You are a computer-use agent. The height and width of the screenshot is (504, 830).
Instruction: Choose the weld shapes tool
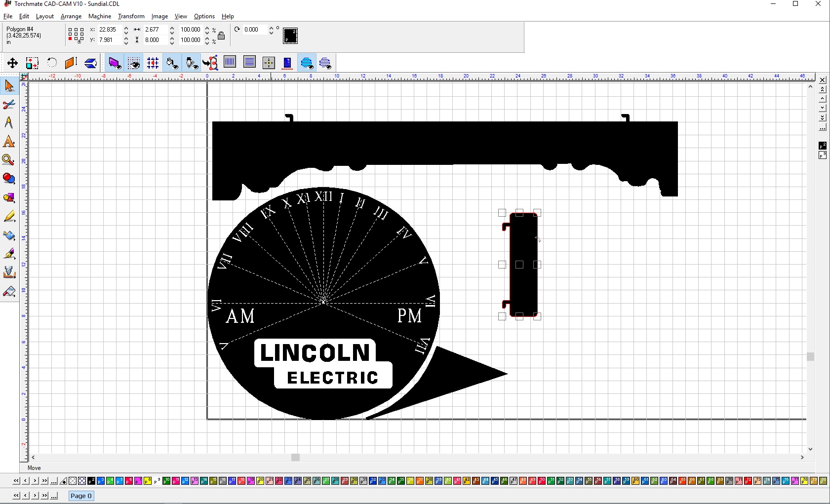tap(9, 197)
